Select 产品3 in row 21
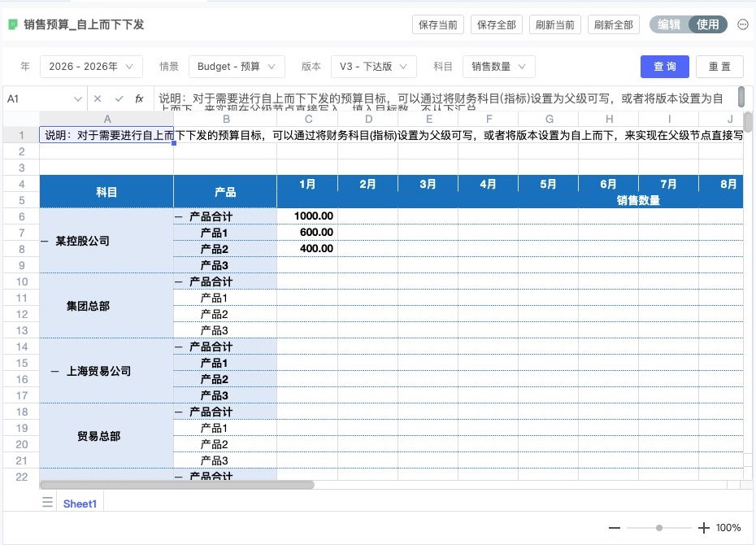 225,460
